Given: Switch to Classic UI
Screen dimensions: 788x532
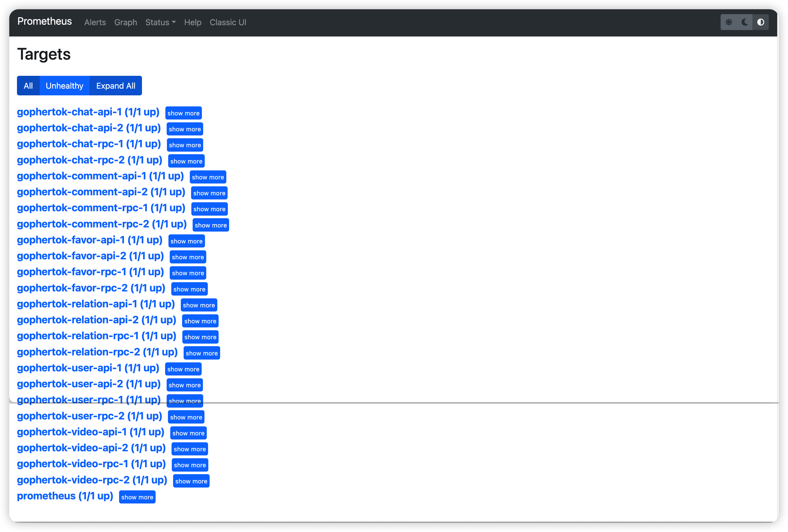Looking at the screenshot, I should point(228,22).
